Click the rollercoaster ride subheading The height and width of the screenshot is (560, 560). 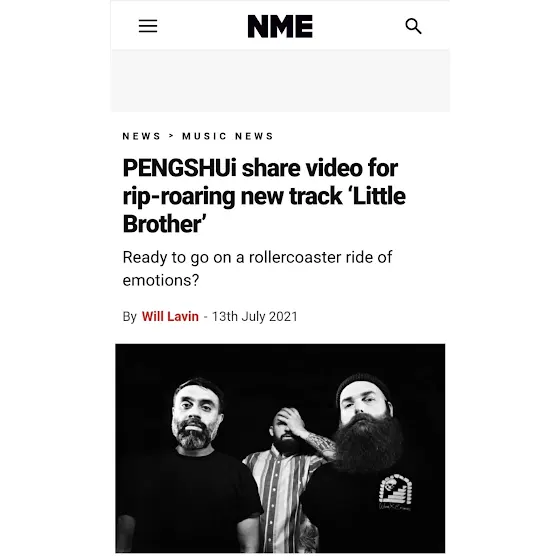[x=257, y=269]
